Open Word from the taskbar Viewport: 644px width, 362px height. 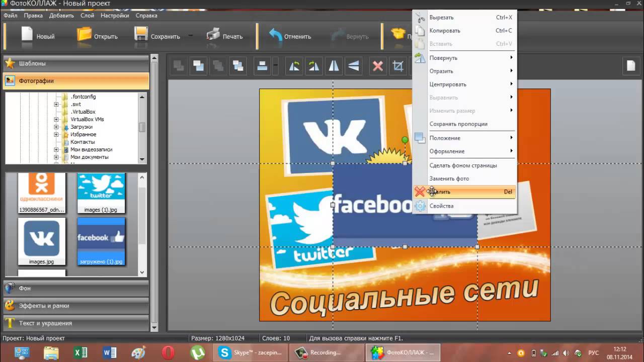tap(109, 352)
